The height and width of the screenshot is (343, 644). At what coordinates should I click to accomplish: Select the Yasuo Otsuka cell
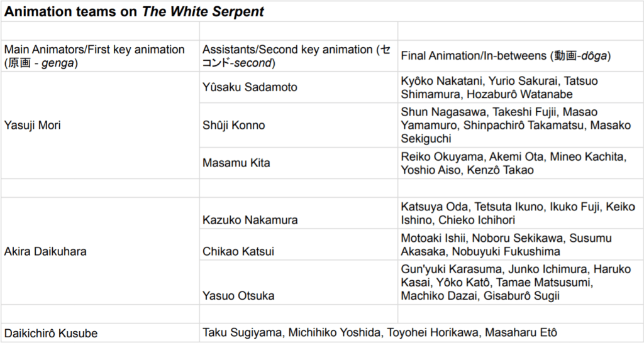tap(238, 295)
